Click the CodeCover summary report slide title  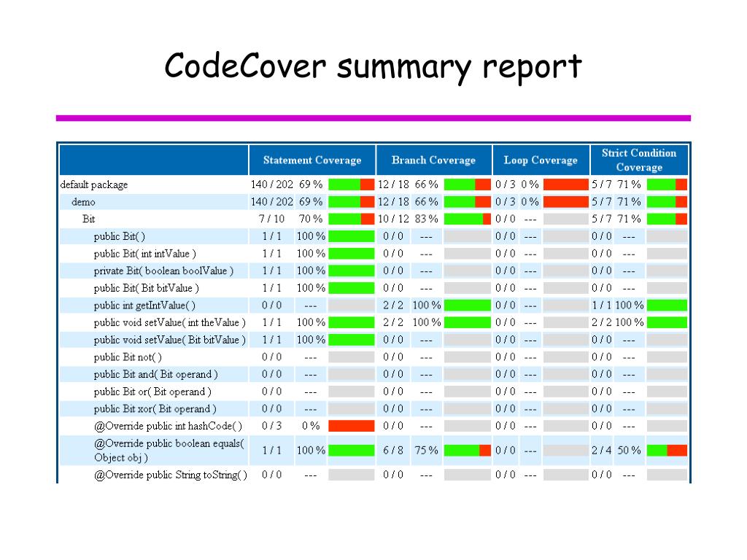(373, 66)
